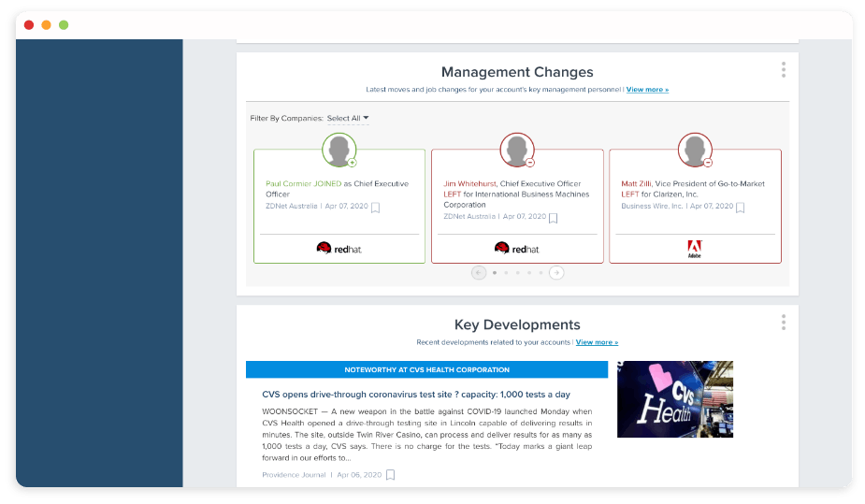865x504 pixels.
Task: Open View more link under Management Changes
Action: pyautogui.click(x=647, y=90)
